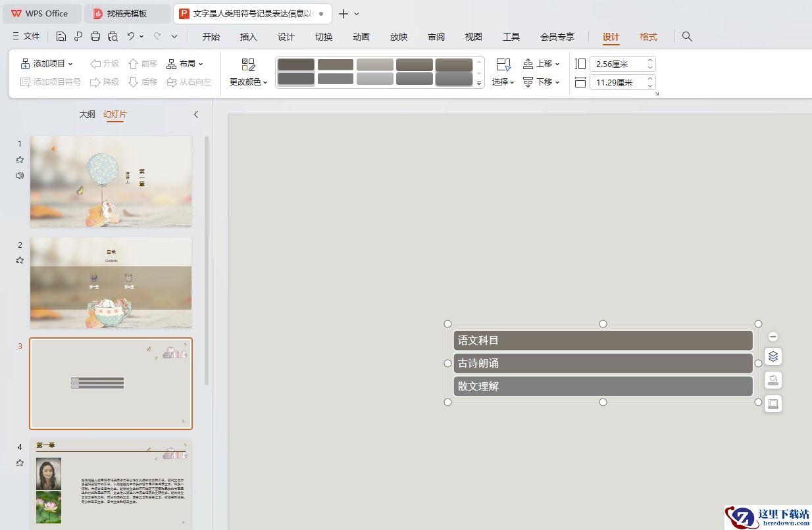This screenshot has height=530, width=812.
Task: Open the 文件 menu
Action: (26, 36)
